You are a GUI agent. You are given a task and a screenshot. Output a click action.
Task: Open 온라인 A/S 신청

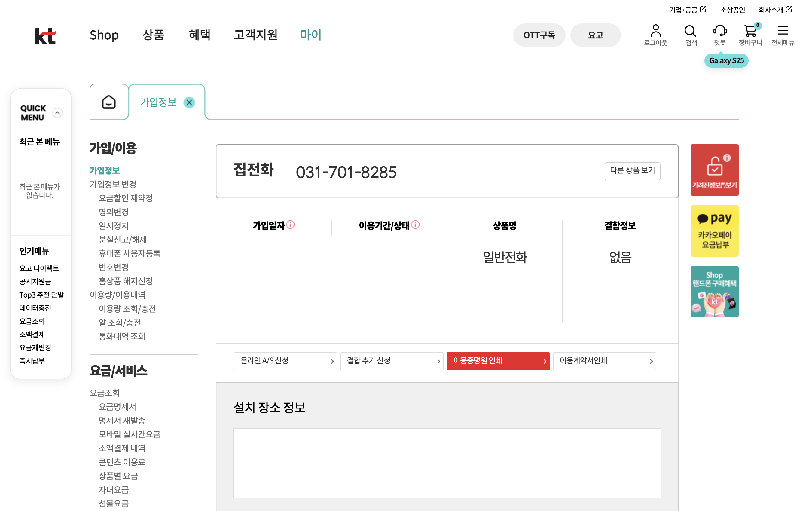point(285,361)
